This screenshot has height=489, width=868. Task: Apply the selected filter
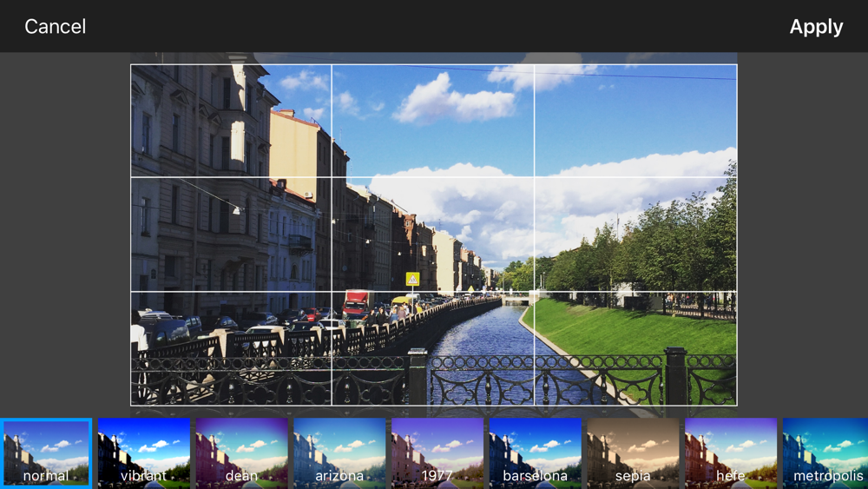pyautogui.click(x=816, y=26)
